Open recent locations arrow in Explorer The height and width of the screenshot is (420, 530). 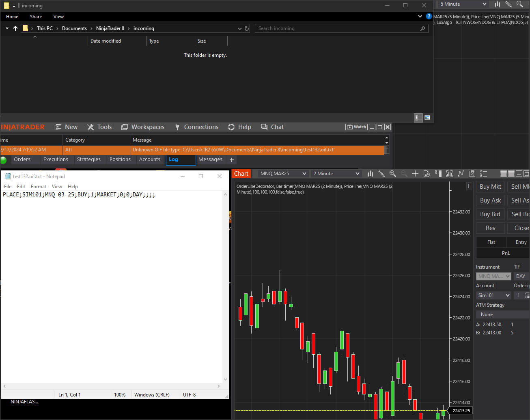tap(7, 28)
